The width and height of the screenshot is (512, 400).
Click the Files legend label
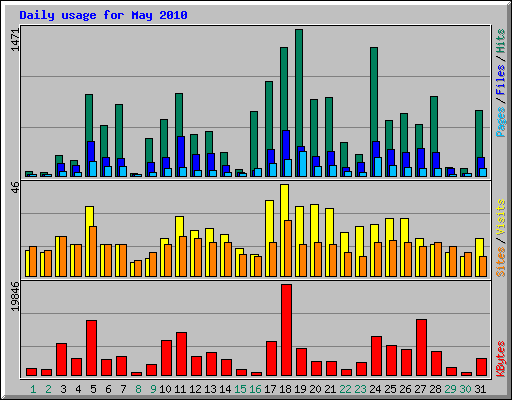(x=501, y=80)
